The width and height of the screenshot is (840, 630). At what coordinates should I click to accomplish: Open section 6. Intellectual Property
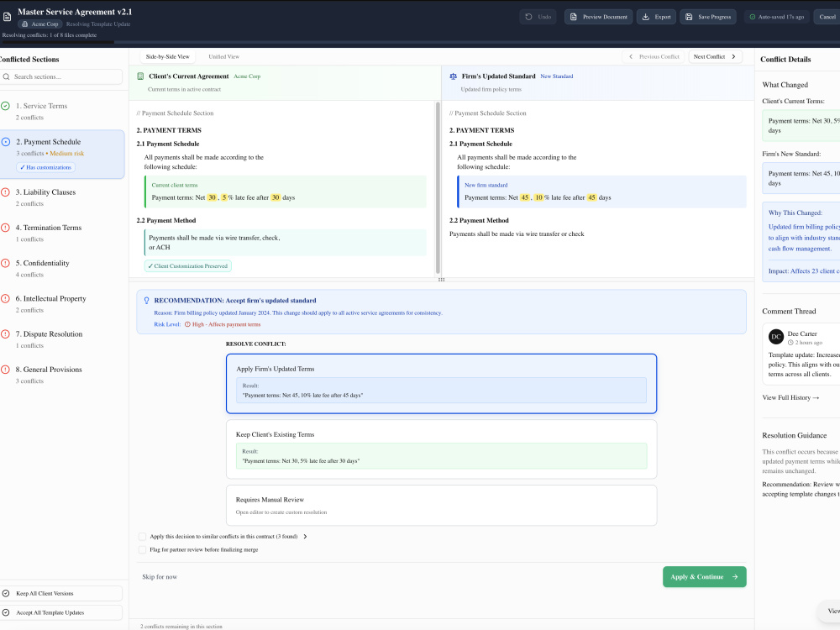62,304
